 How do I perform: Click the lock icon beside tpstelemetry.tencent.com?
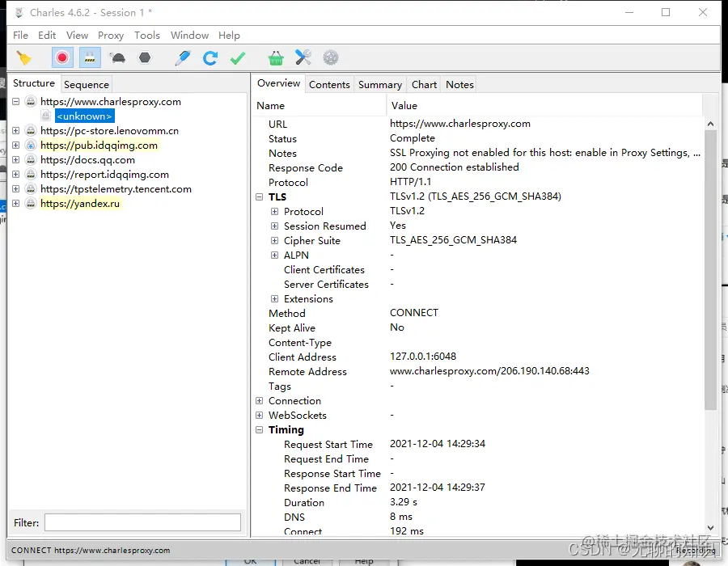pyautogui.click(x=31, y=189)
